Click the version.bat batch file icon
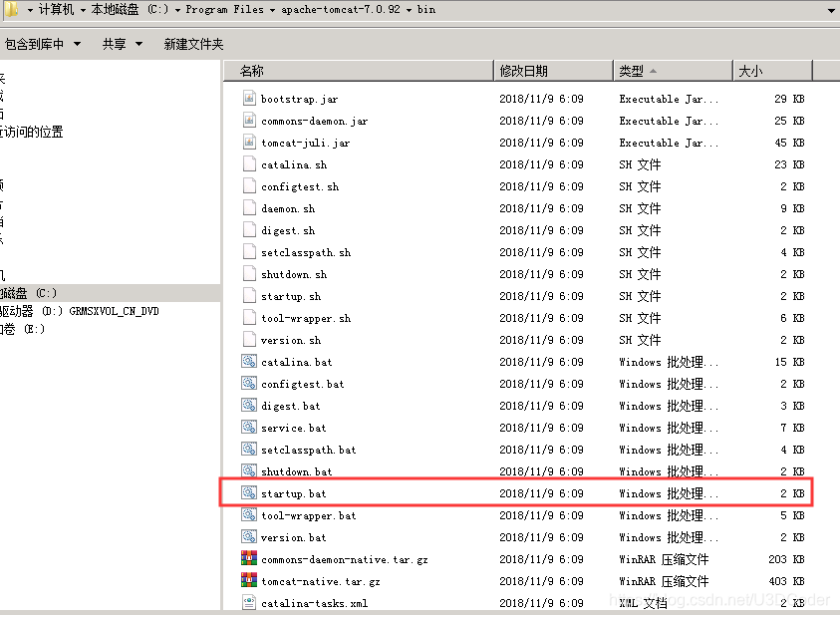 click(249, 537)
